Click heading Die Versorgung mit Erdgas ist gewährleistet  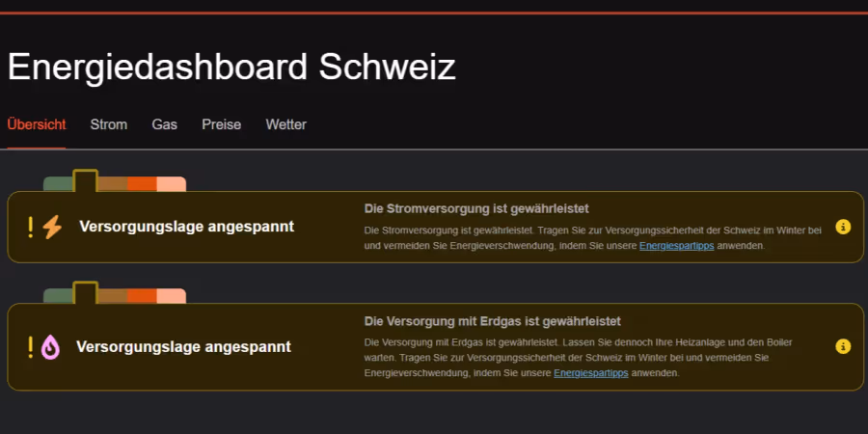point(493,321)
